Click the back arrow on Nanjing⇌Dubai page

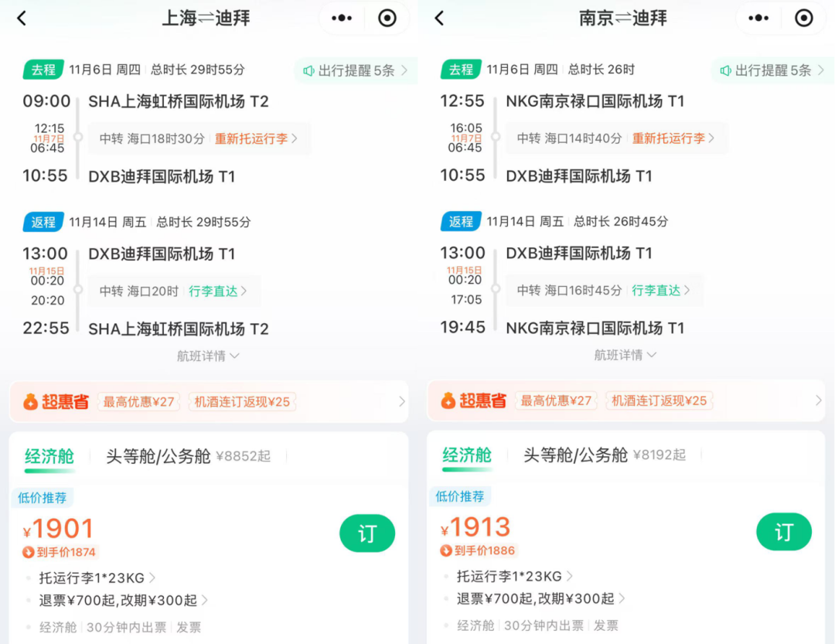tap(439, 17)
